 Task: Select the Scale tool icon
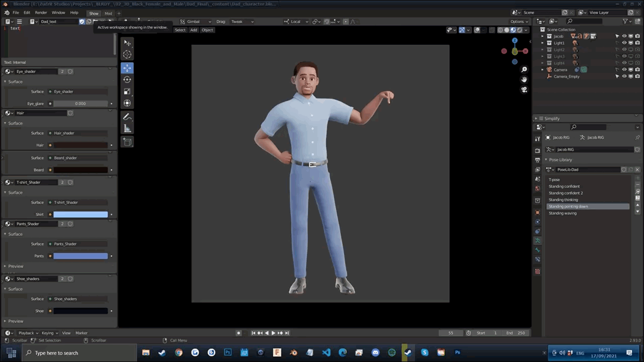point(127,92)
